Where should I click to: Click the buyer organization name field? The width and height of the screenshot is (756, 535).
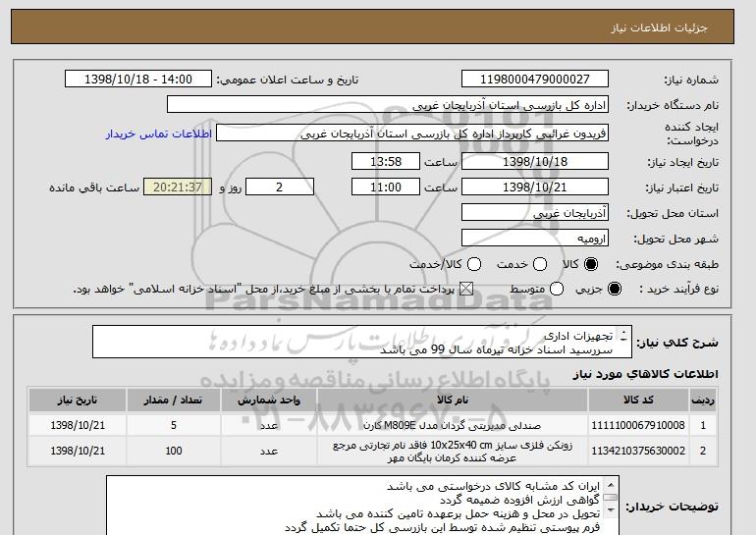coord(388,105)
